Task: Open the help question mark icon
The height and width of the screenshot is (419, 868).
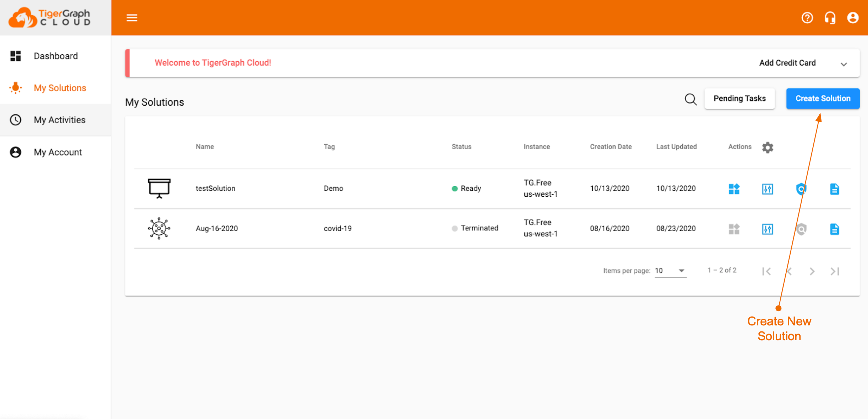Action: coord(807,18)
